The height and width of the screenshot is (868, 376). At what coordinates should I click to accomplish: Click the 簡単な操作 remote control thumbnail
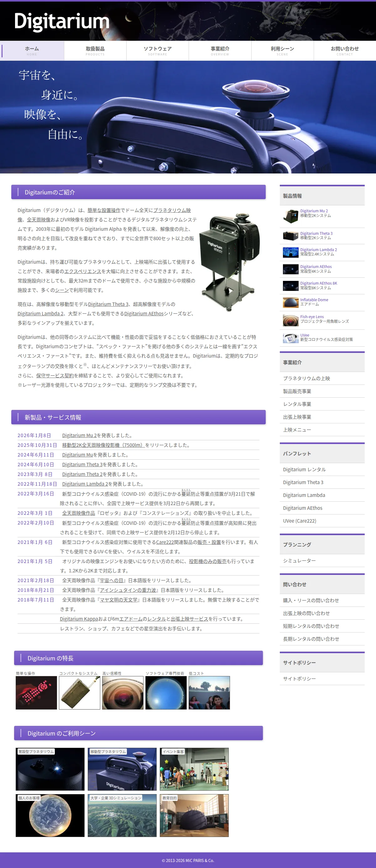click(x=36, y=692)
